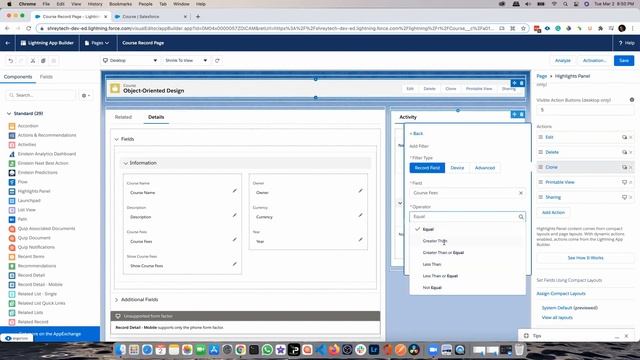Click the Sharing action visibility icon

624,197
